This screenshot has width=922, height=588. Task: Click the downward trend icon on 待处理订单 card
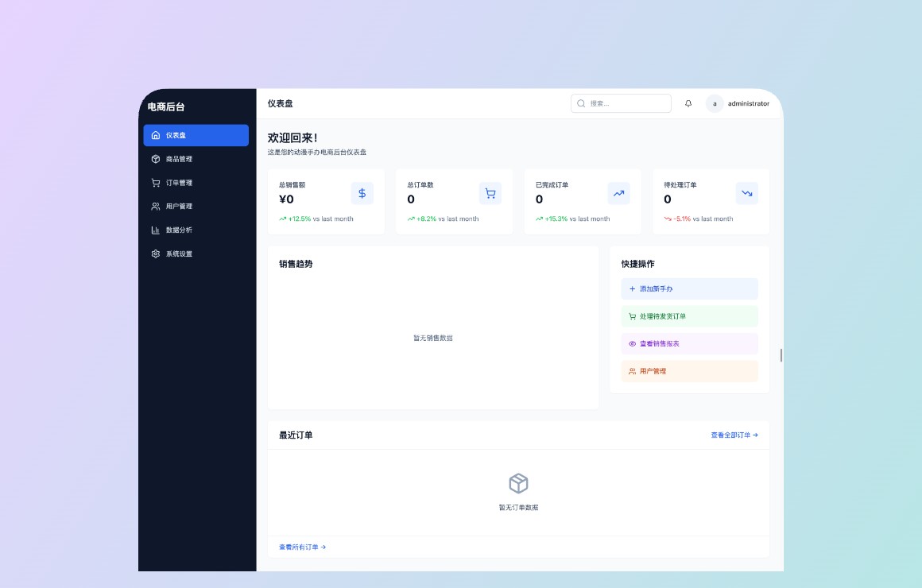[747, 193]
